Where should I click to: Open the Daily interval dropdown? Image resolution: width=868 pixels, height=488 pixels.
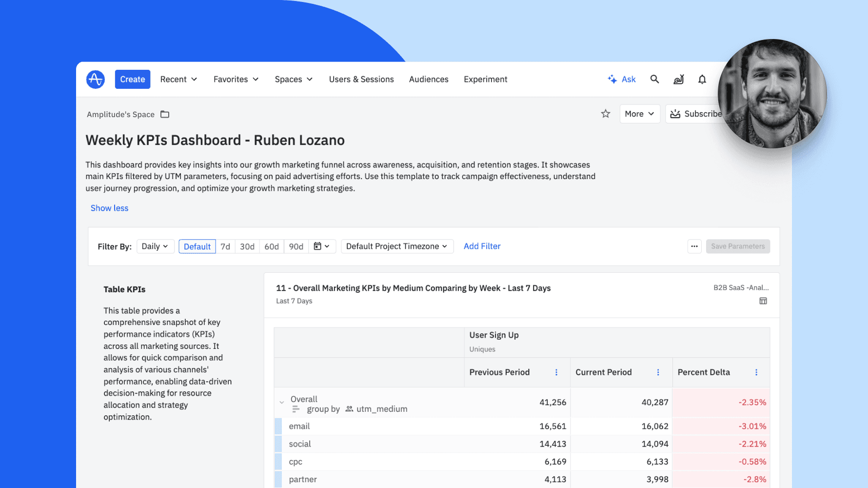[x=155, y=246]
